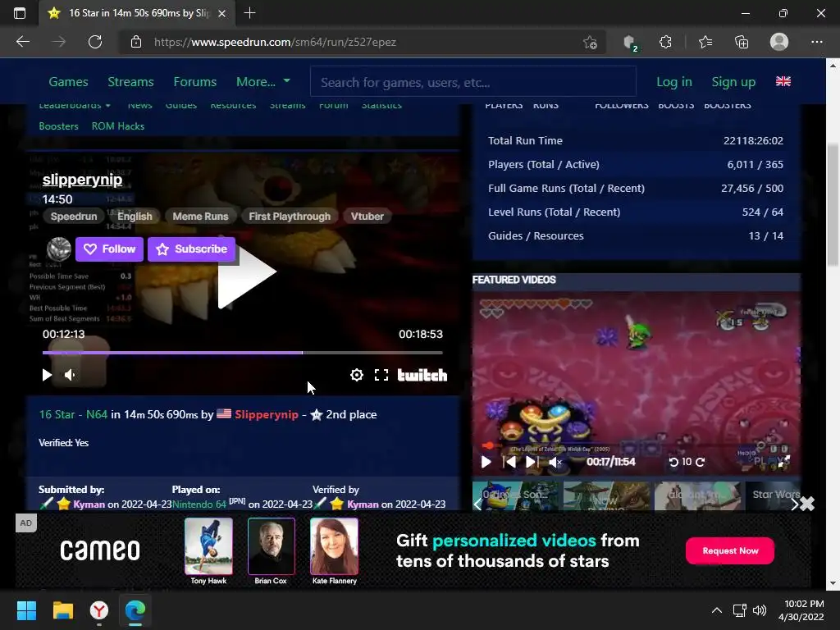This screenshot has height=630, width=840.
Task: Open the 16 Star category link
Action: coord(57,414)
